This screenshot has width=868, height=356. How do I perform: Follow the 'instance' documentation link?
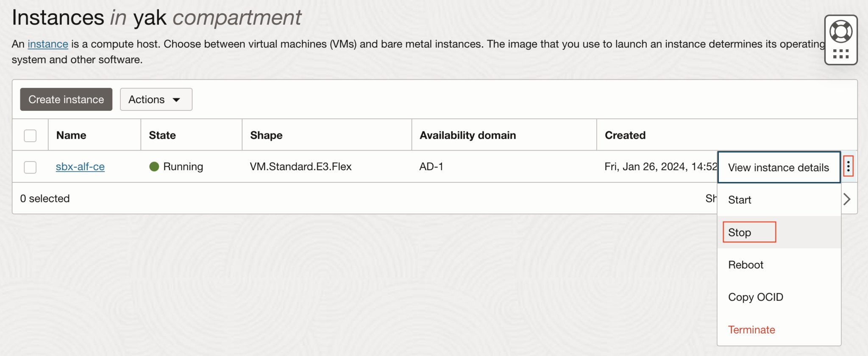[48, 44]
